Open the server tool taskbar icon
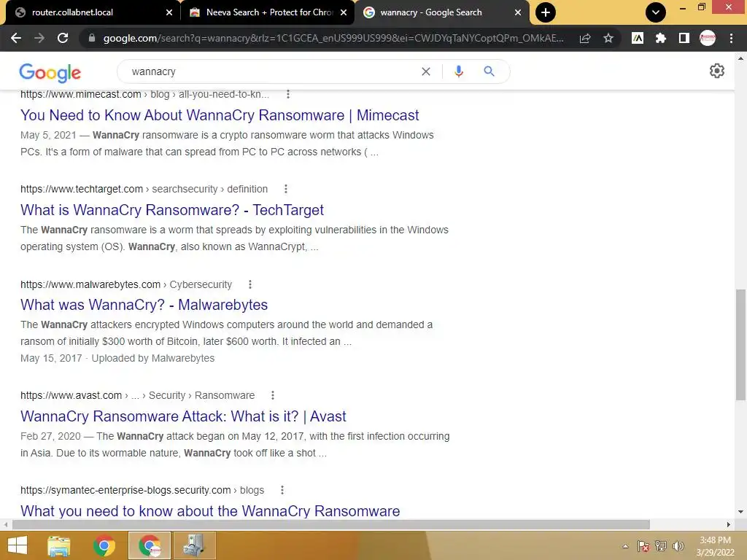The width and height of the screenshot is (747, 560). pyautogui.click(x=194, y=545)
